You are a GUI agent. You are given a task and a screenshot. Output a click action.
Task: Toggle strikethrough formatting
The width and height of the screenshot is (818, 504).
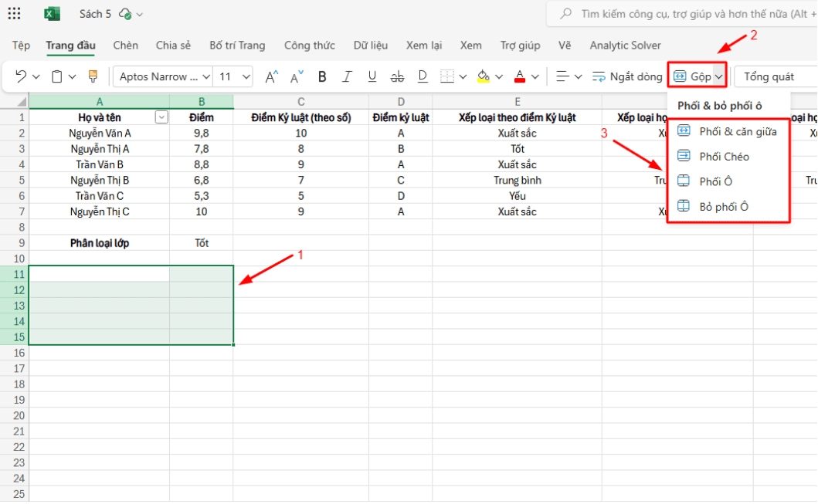397,77
